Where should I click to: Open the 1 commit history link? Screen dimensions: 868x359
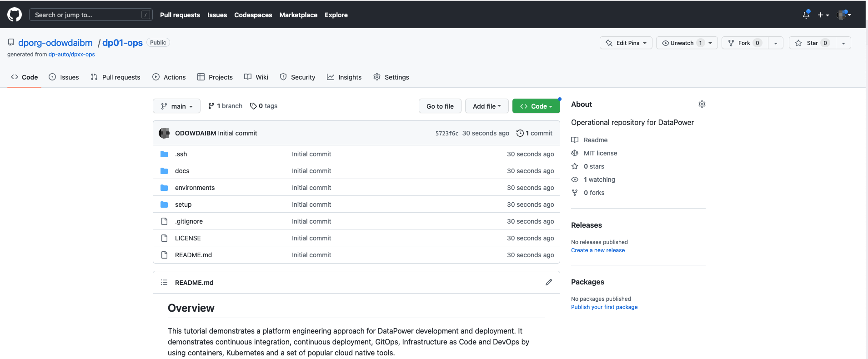point(535,133)
